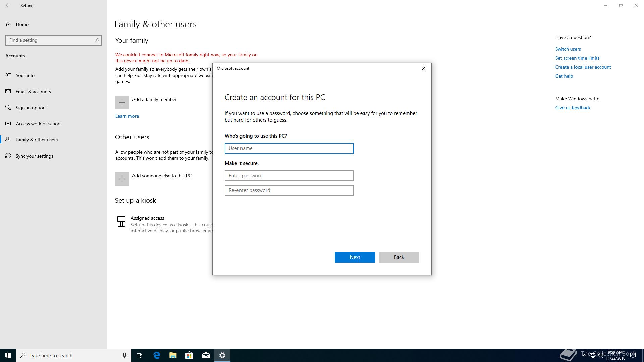Click the plus icon for Add a family member
The width and height of the screenshot is (644, 362).
click(x=122, y=103)
